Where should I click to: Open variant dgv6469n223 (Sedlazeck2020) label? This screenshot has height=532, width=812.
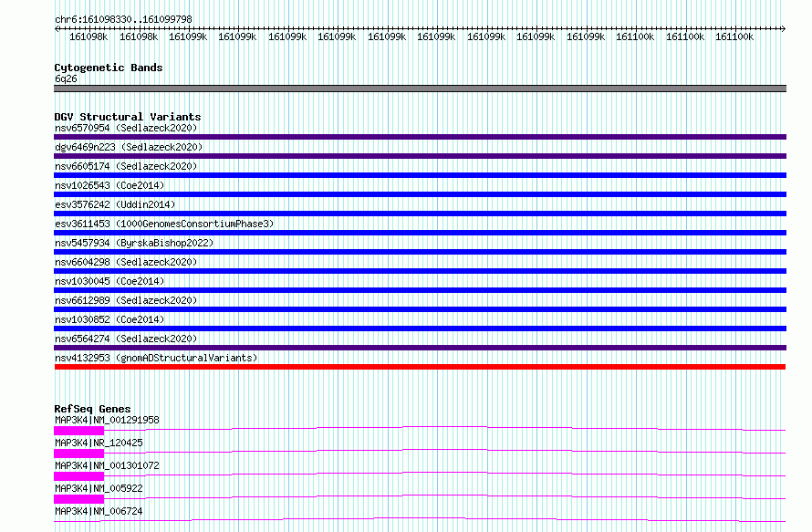[x=129, y=147]
